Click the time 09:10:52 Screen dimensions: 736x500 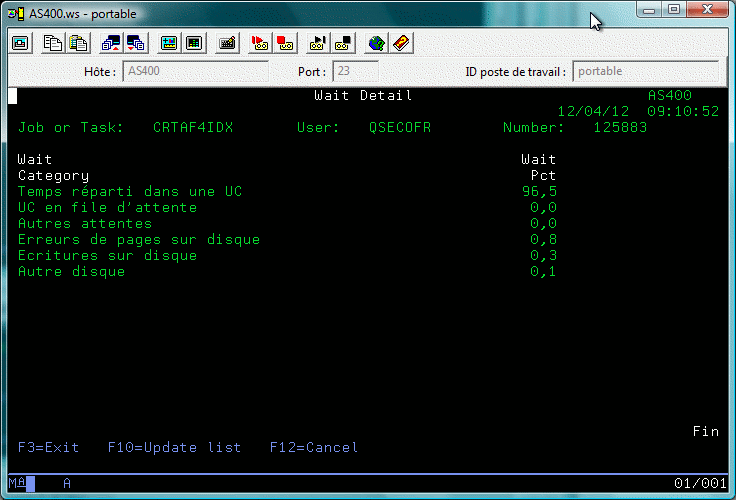click(x=683, y=112)
